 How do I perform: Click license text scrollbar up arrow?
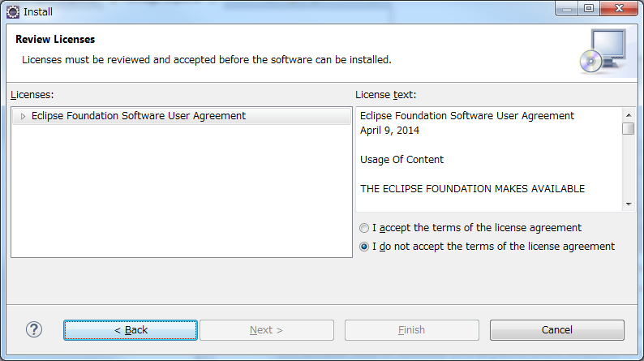(x=629, y=115)
